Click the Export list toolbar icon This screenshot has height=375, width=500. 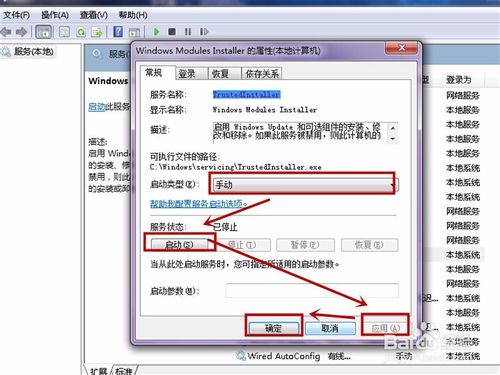[97, 32]
